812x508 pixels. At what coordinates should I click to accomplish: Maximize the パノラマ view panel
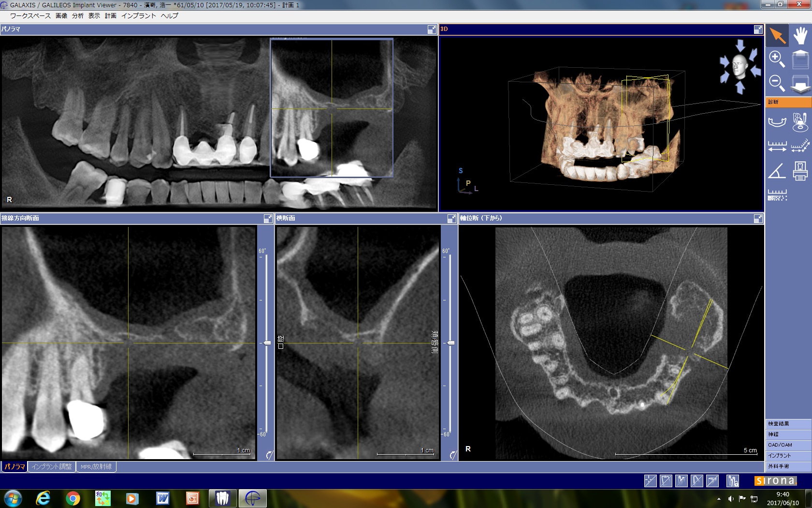tap(432, 30)
